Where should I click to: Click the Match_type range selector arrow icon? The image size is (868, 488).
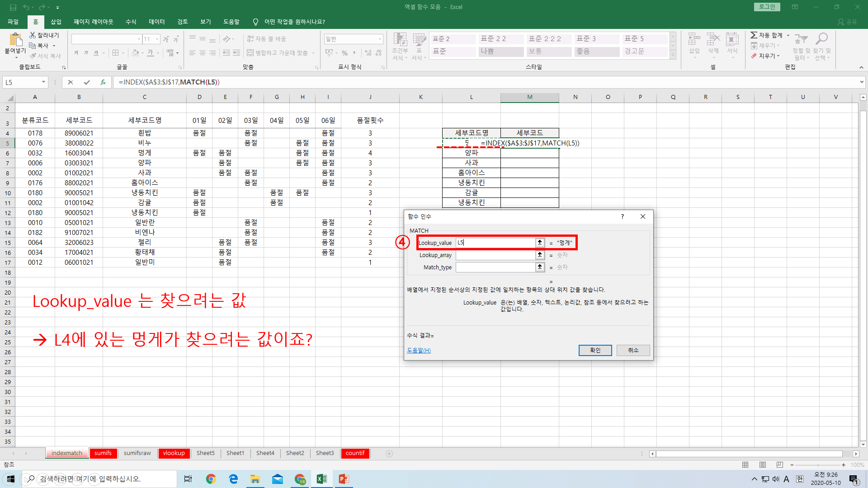pyautogui.click(x=540, y=267)
